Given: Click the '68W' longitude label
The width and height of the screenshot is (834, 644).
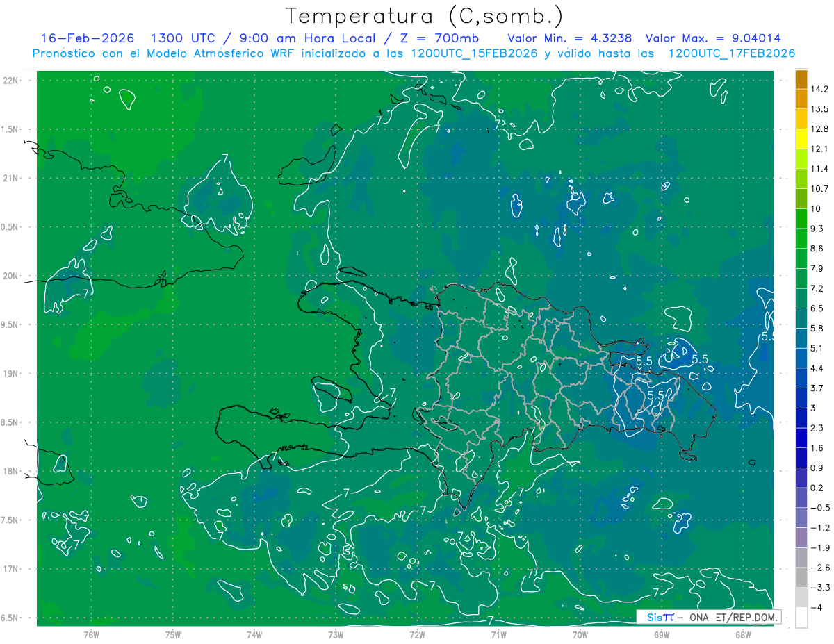Looking at the screenshot, I should click(x=743, y=635).
